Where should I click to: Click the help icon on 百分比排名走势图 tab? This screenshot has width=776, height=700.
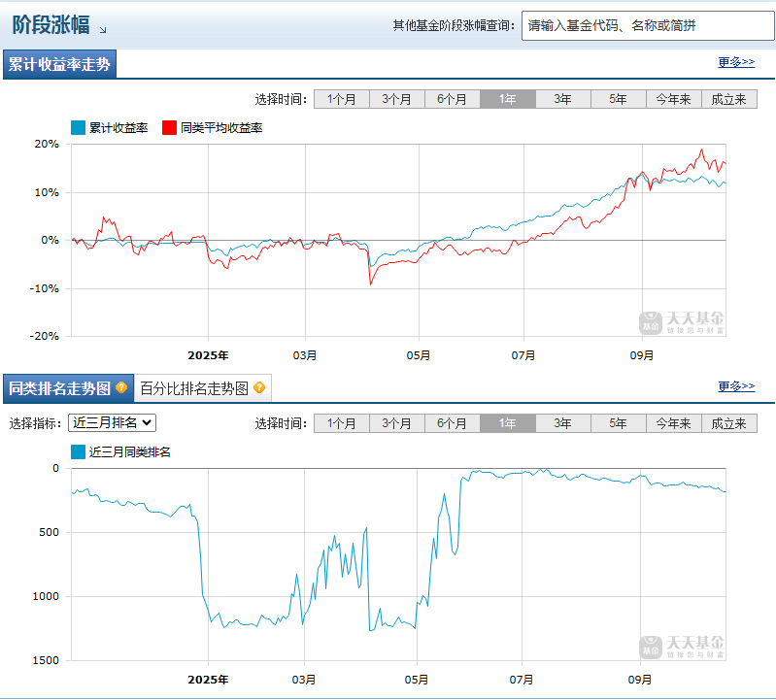[x=259, y=387]
